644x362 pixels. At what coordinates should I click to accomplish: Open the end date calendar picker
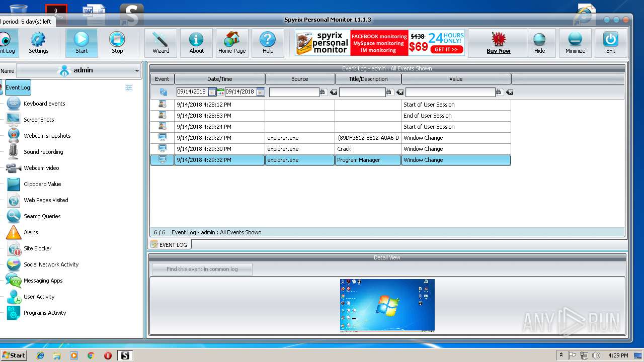(x=260, y=92)
